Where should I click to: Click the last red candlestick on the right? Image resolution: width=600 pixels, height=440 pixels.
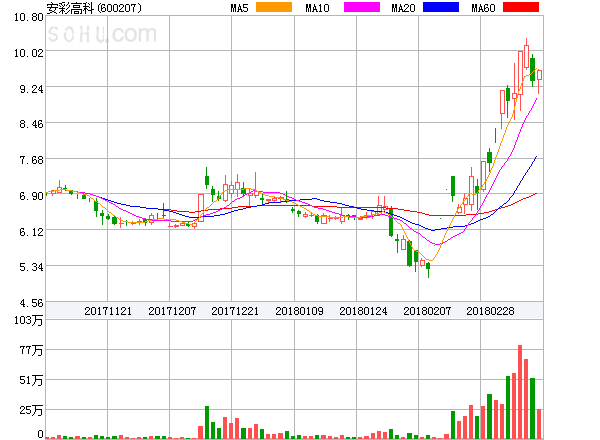pos(539,81)
